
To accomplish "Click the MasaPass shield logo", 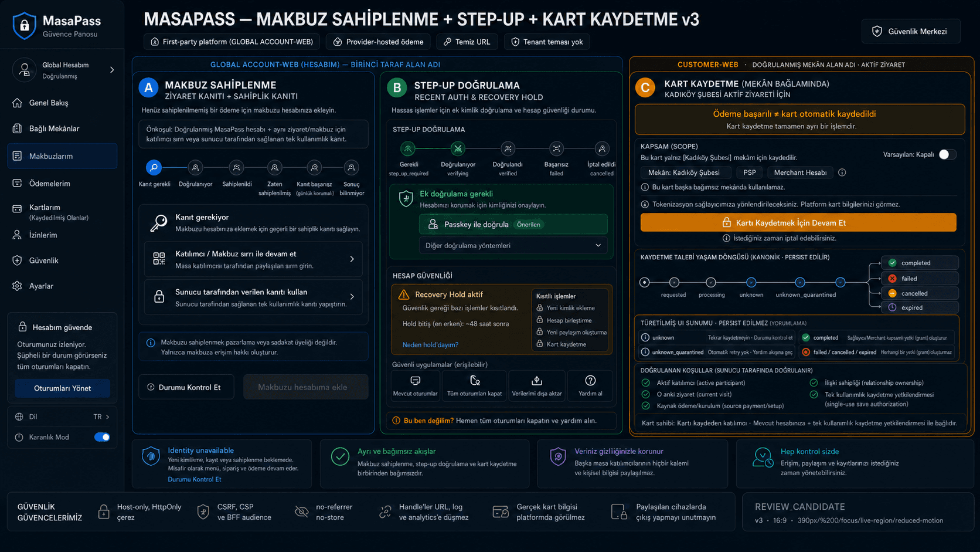I will point(25,26).
